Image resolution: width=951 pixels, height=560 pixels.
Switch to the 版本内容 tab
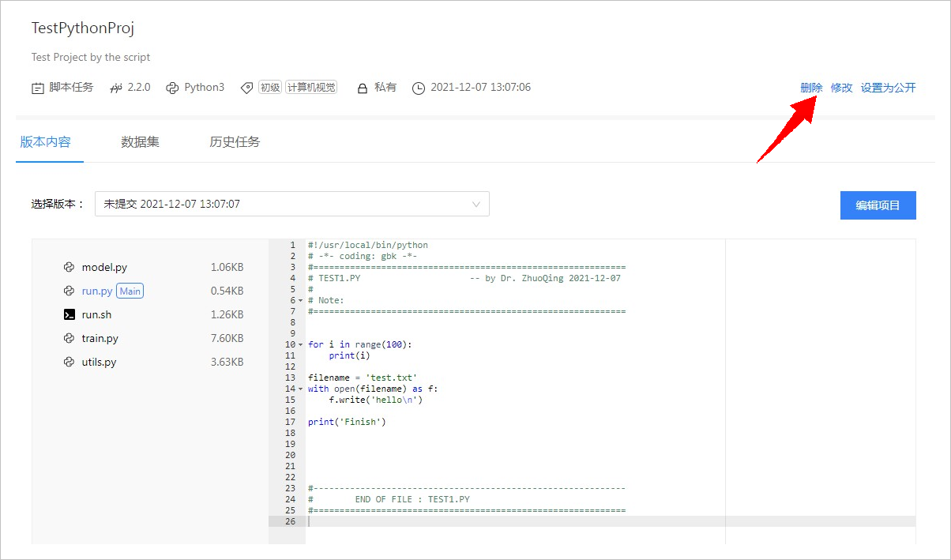[x=46, y=142]
